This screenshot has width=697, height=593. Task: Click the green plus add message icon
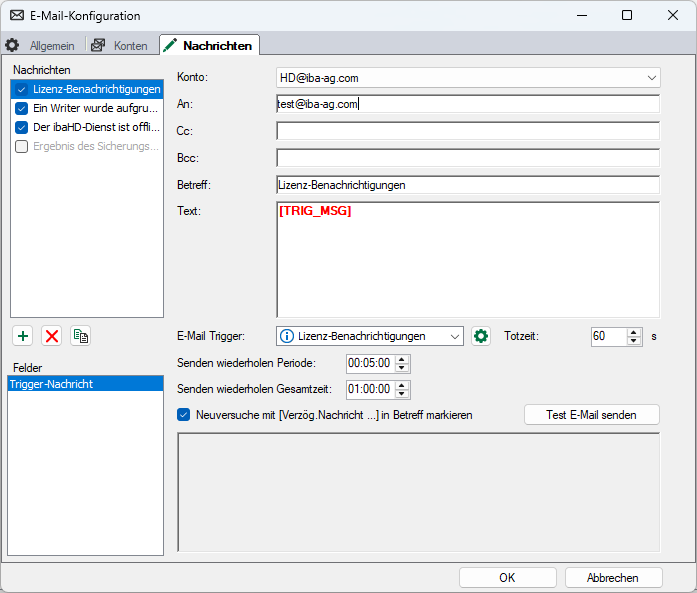click(23, 336)
